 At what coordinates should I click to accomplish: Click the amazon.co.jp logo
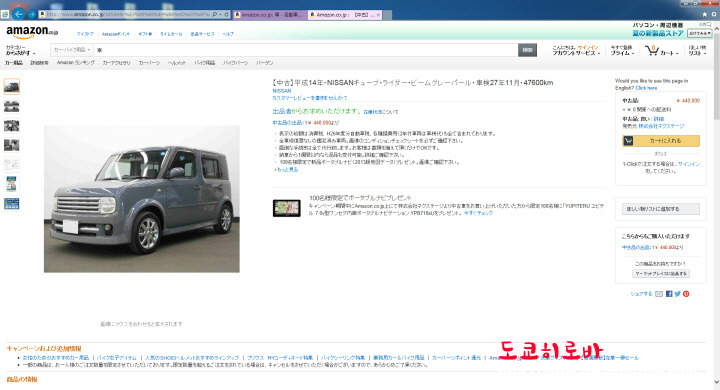32,32
